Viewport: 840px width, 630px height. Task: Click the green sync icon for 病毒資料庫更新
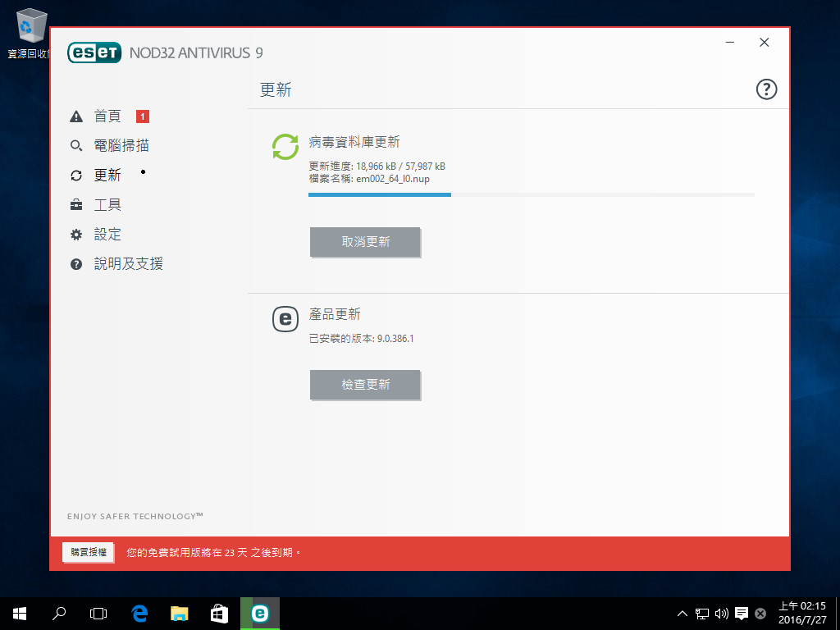point(285,147)
